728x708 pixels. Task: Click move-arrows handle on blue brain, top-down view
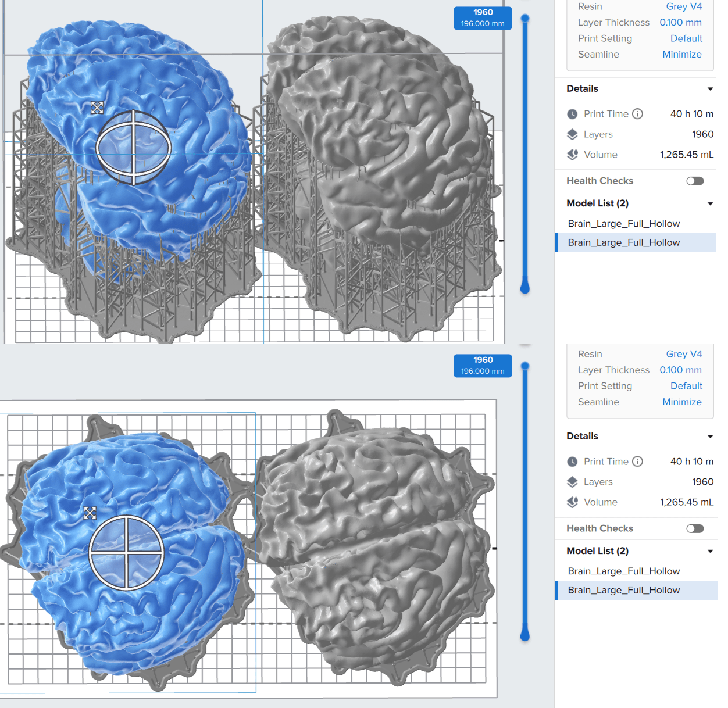90,513
